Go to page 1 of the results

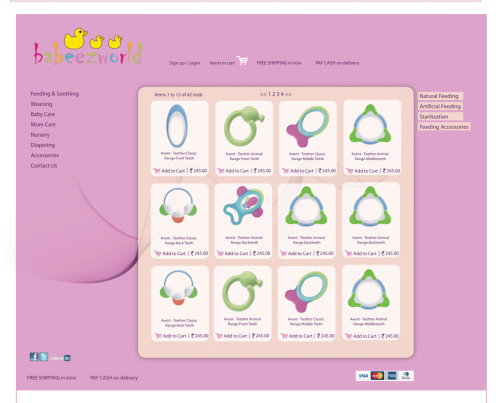pyautogui.click(x=270, y=94)
